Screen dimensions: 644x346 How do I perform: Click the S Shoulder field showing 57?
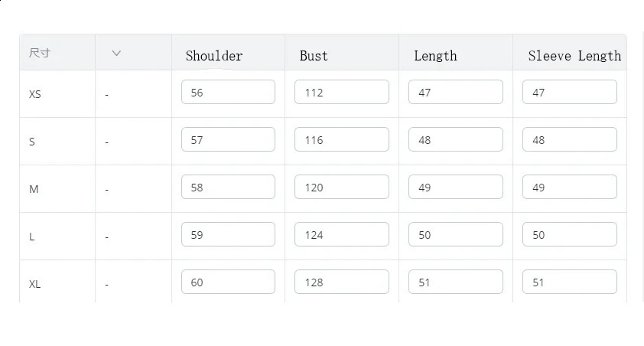coord(228,139)
